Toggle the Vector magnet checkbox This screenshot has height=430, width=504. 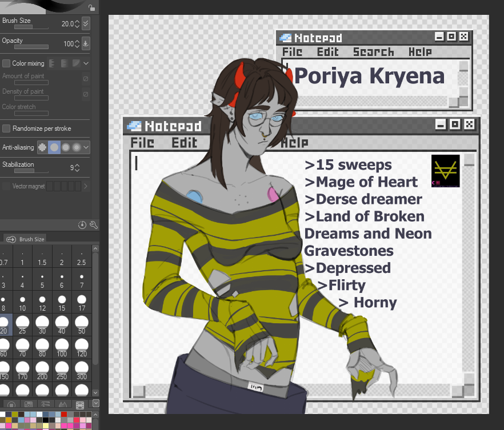coord(6,186)
